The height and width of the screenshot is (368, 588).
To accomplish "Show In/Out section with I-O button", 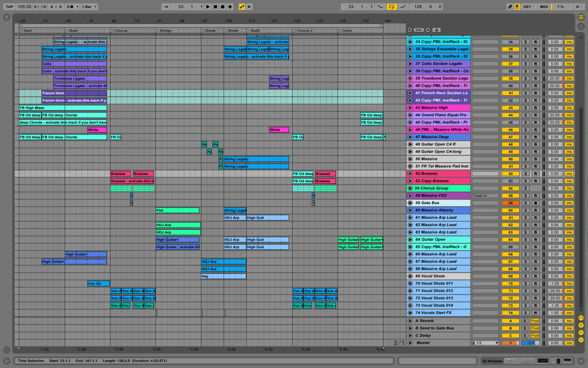I will (x=581, y=318).
